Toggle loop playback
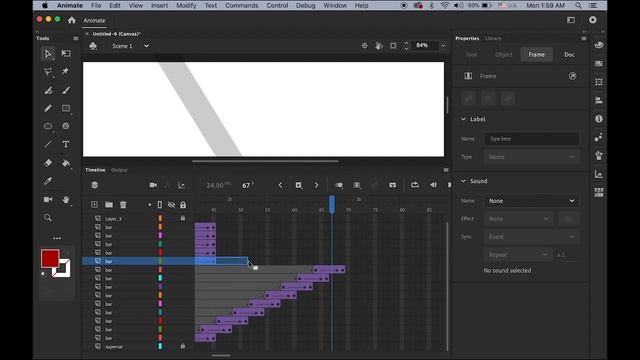Viewport: 640px width, 360px height. click(x=415, y=185)
